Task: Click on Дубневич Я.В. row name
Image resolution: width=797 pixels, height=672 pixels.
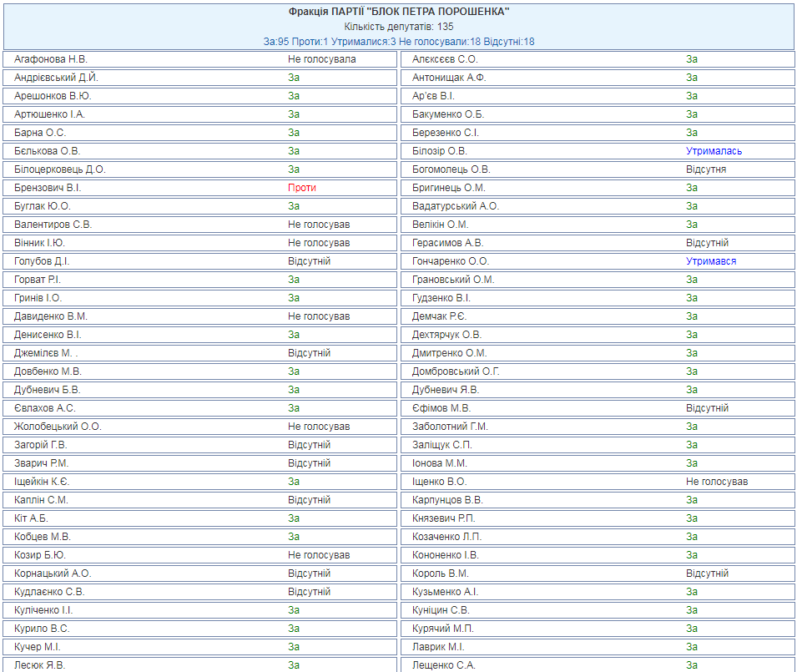Action: click(445, 390)
